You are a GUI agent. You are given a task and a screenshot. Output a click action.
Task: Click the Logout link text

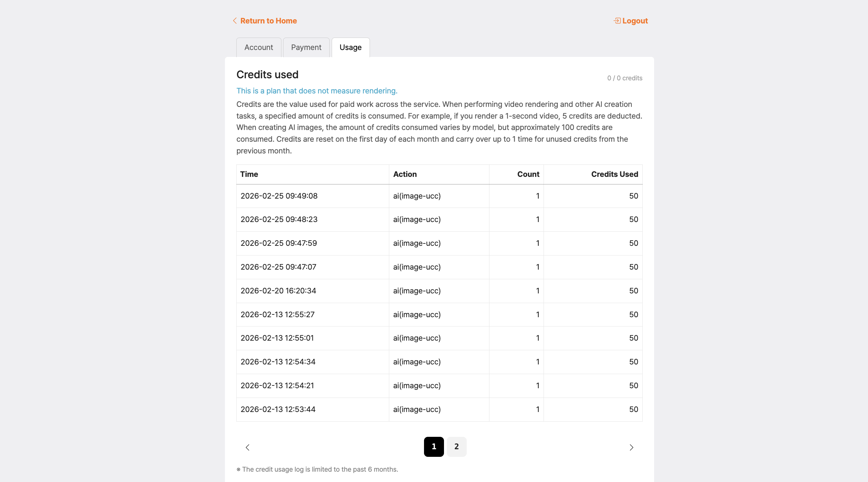(635, 21)
